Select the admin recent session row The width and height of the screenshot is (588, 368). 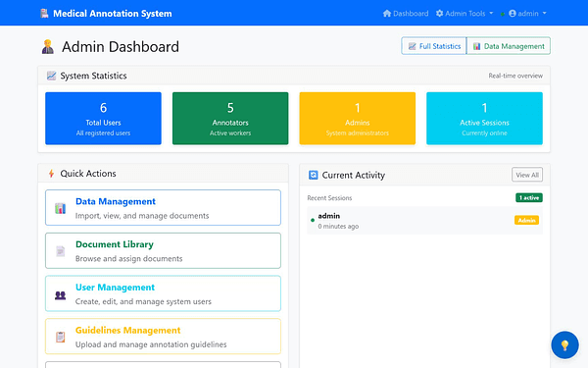tap(424, 221)
